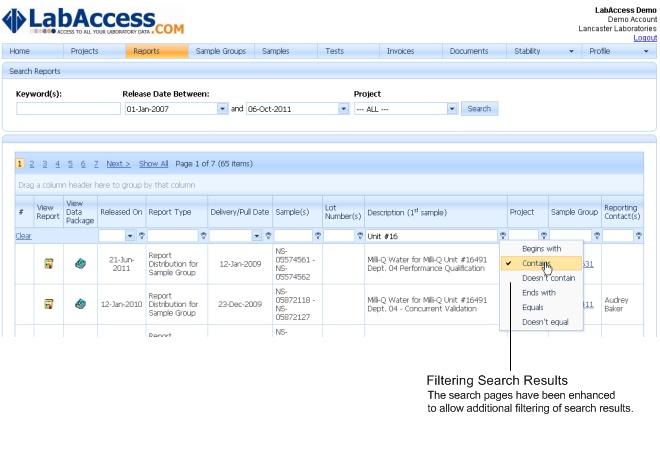
Task: Open the end release date dropdown
Action: pos(342,109)
